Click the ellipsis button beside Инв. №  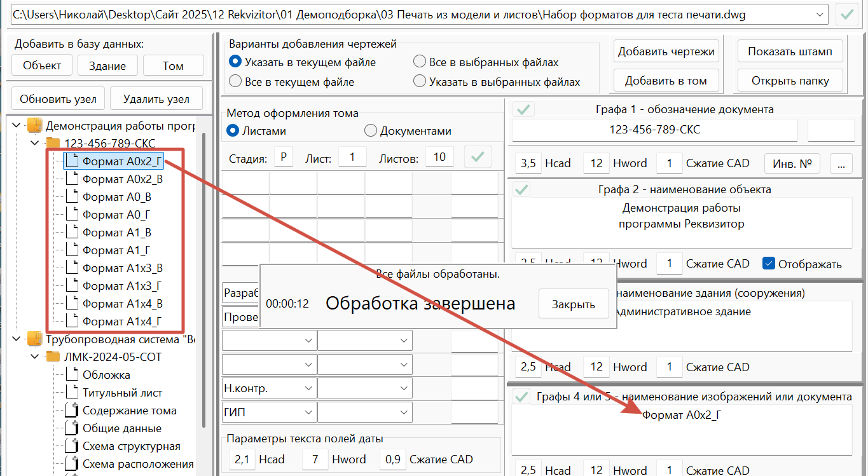coord(841,163)
